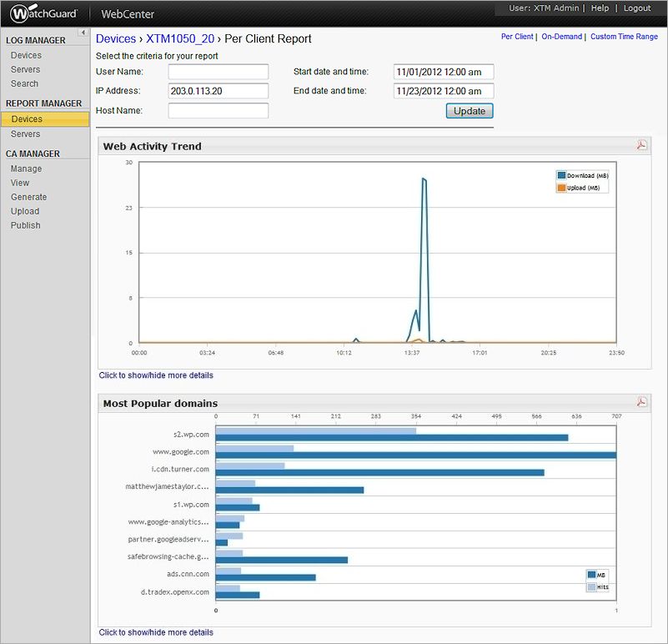Image resolution: width=668 pixels, height=644 pixels.
Task: Toggle the MB legend in domains chart
Action: 599,576
